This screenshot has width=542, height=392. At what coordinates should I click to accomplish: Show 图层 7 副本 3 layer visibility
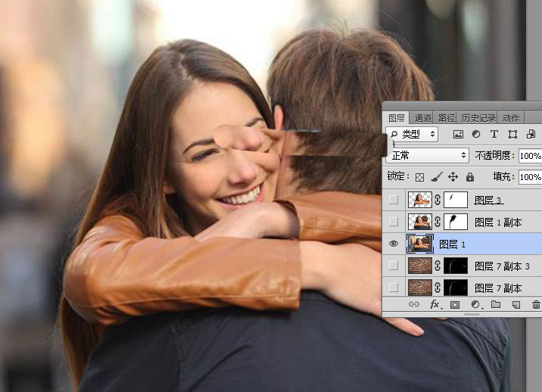[x=394, y=266]
